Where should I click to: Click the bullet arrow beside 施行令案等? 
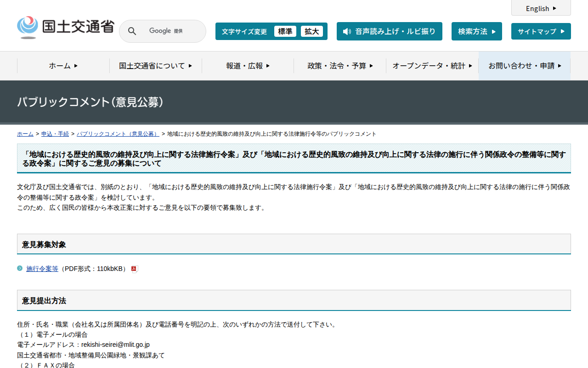click(20, 268)
